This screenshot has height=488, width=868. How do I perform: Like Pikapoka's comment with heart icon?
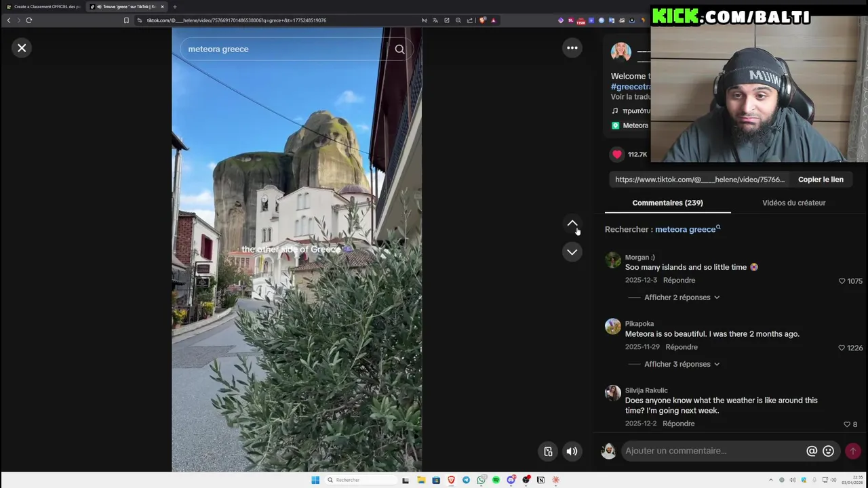(x=842, y=348)
